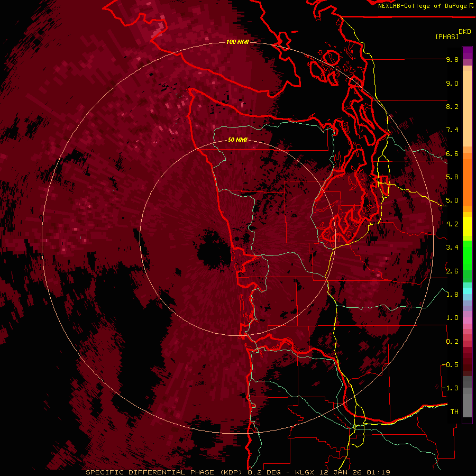
Task: Click the 2.6 value on the color scale
Action: click(x=452, y=271)
